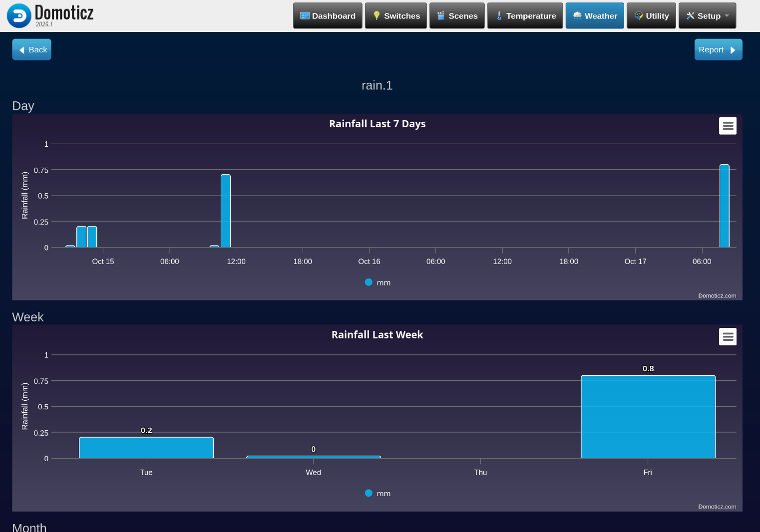Viewport: 760px width, 532px height.
Task: Click the Temperature thermometer icon
Action: [x=499, y=16]
